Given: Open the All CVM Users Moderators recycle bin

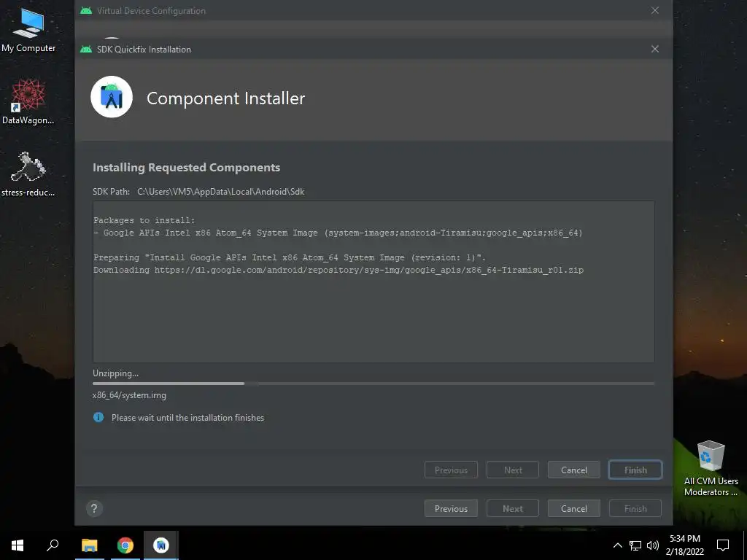Looking at the screenshot, I should (x=711, y=467).
